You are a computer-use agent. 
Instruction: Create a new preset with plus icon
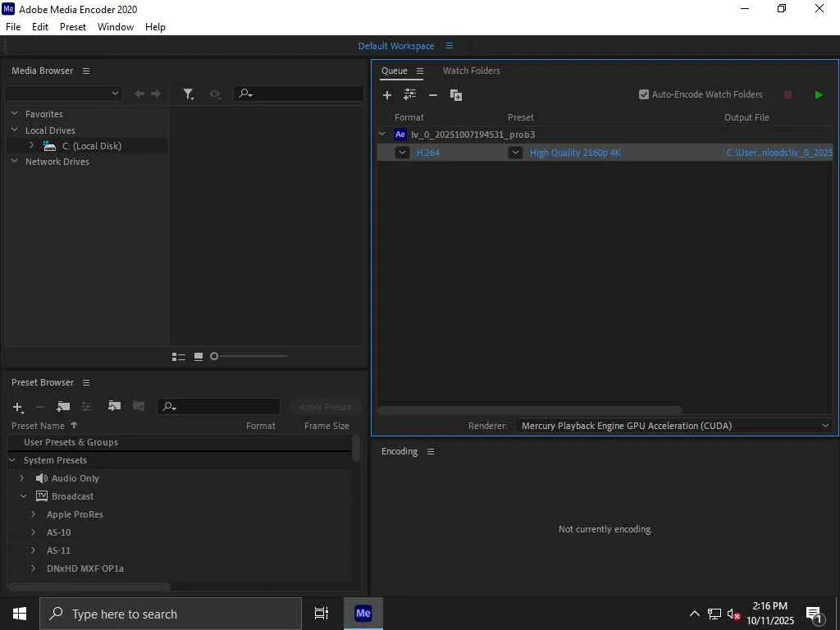click(18, 408)
